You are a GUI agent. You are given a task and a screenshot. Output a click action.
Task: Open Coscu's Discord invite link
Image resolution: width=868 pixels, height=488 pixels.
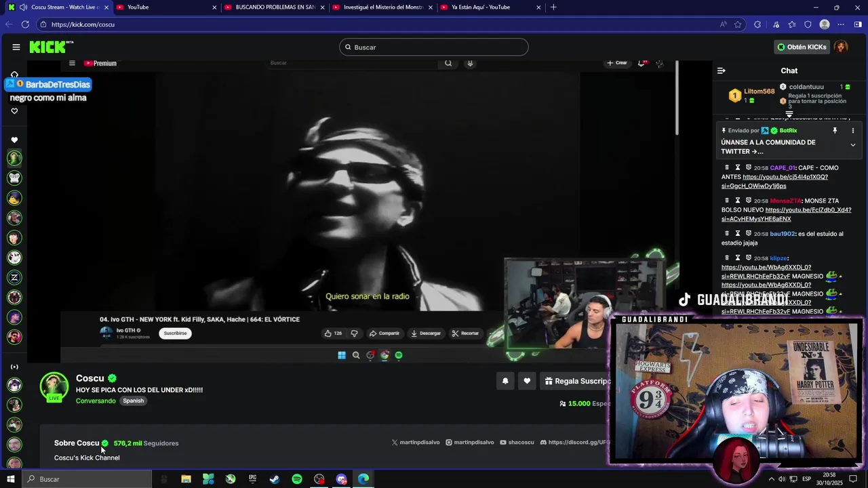tap(575, 443)
